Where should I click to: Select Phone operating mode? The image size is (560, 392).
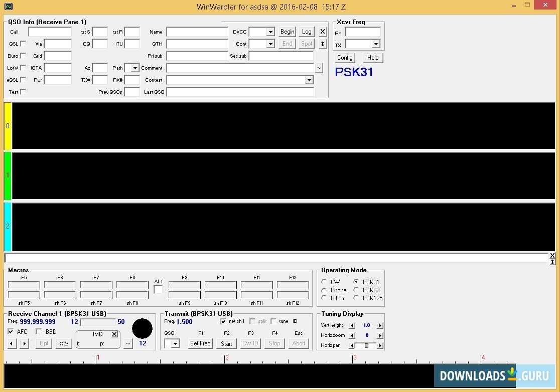[324, 290]
